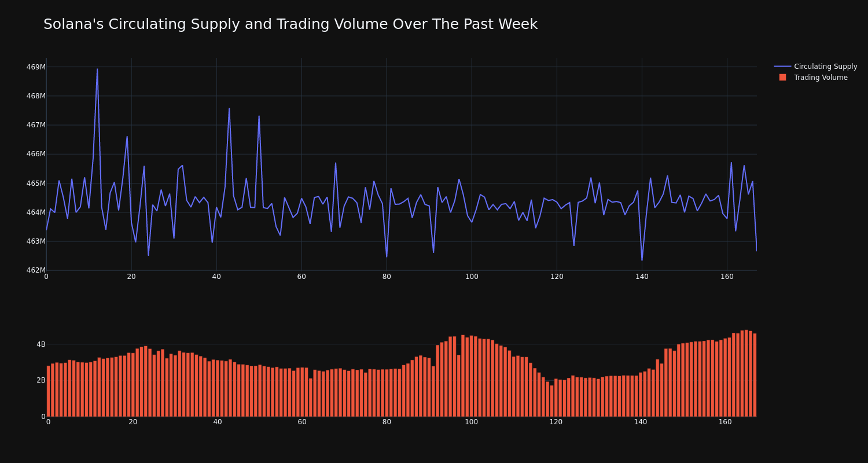Click the 468M y-axis label
The width and height of the screenshot is (868, 463).
click(36, 96)
